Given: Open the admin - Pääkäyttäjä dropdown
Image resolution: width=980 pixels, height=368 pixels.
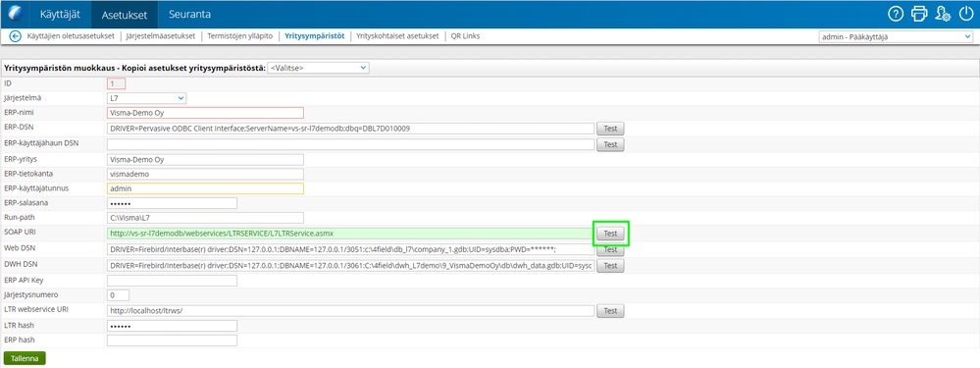Looking at the screenshot, I should click(x=895, y=37).
